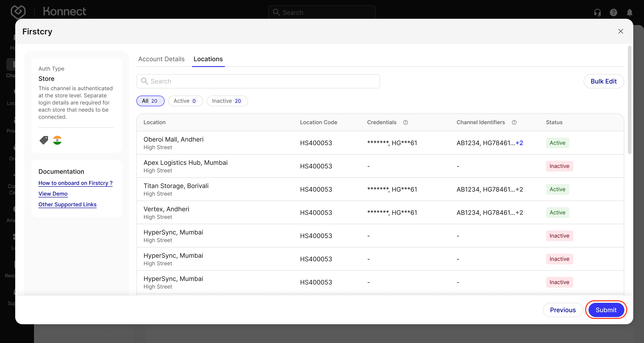The height and width of the screenshot is (343, 644).
Task: Click the Submit button
Action: pos(606,310)
